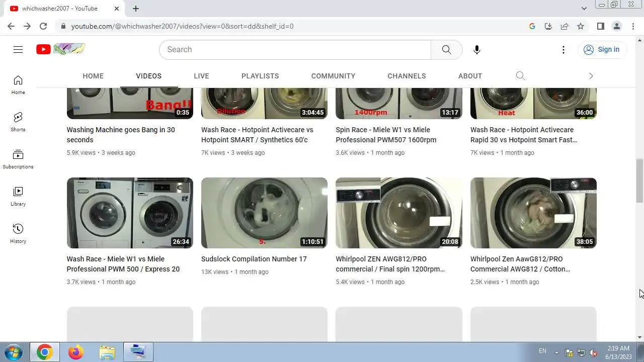Click the EN language indicator
This screenshot has width=644, height=362.
tap(542, 351)
